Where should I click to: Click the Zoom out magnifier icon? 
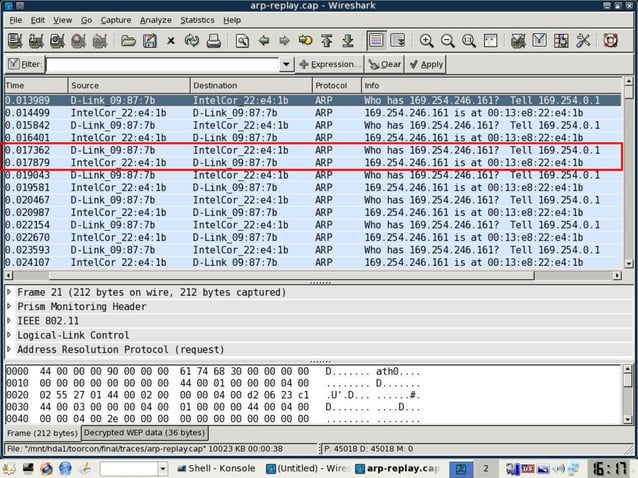pos(447,41)
